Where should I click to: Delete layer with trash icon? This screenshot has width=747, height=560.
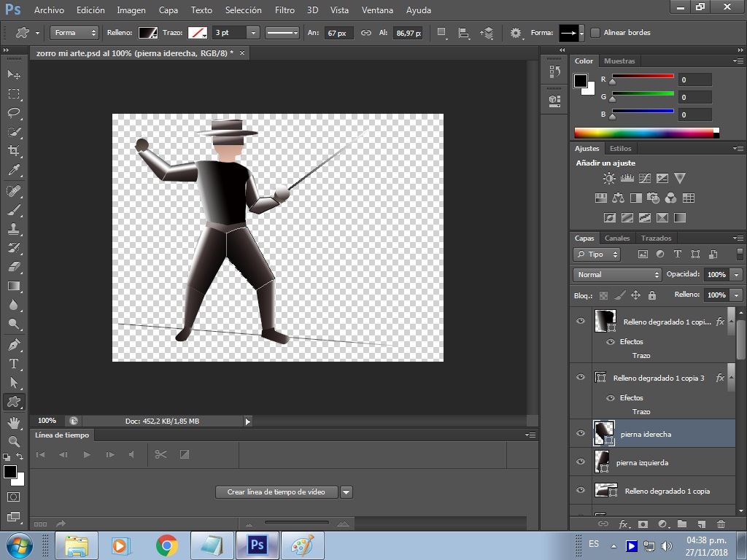pyautogui.click(x=721, y=524)
